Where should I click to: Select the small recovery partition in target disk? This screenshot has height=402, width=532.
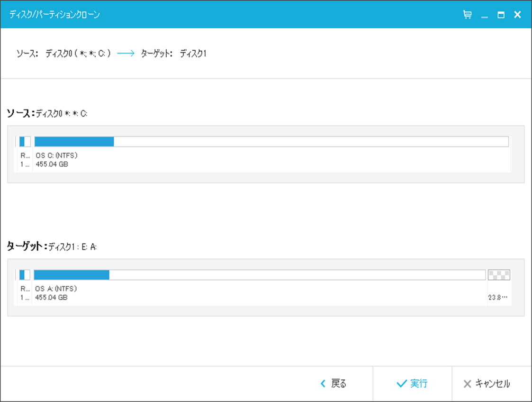point(25,274)
